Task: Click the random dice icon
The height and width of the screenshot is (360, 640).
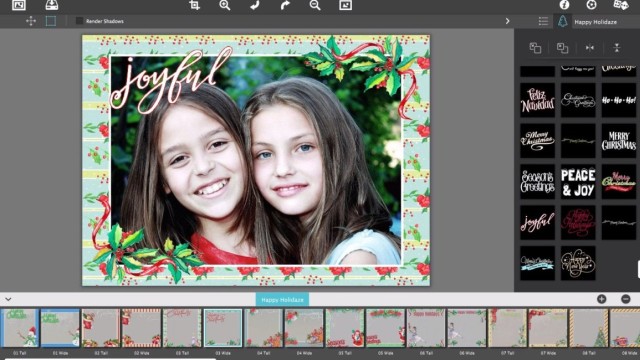Action: [621, 4]
